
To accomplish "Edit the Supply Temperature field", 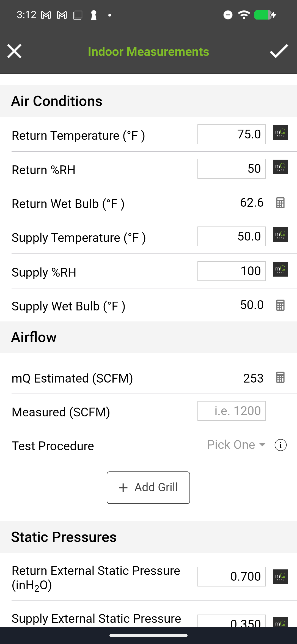I will coord(232,236).
